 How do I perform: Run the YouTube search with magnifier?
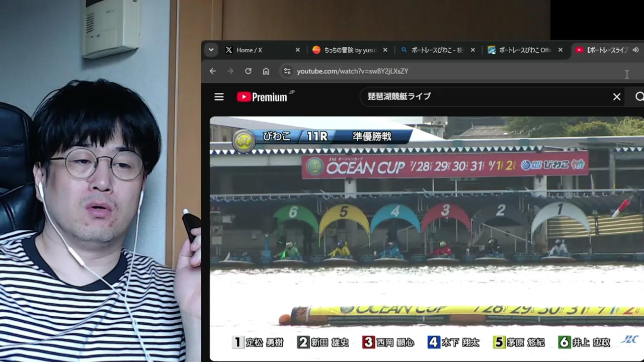[x=639, y=97]
